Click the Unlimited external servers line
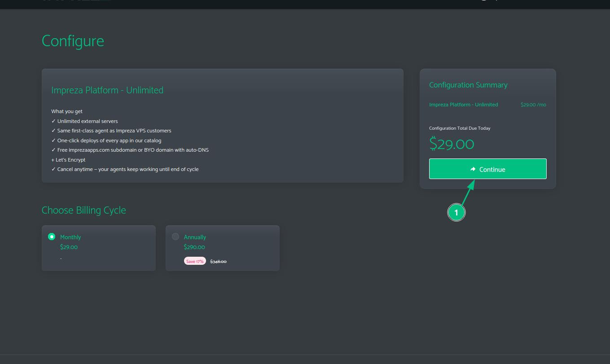This screenshot has height=364, width=610. coord(84,121)
